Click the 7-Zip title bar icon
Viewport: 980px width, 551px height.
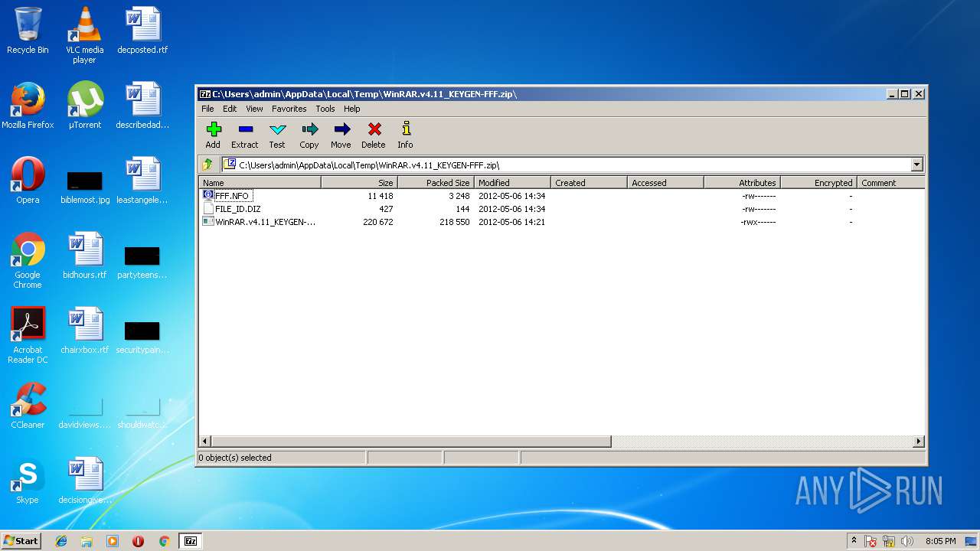[205, 94]
